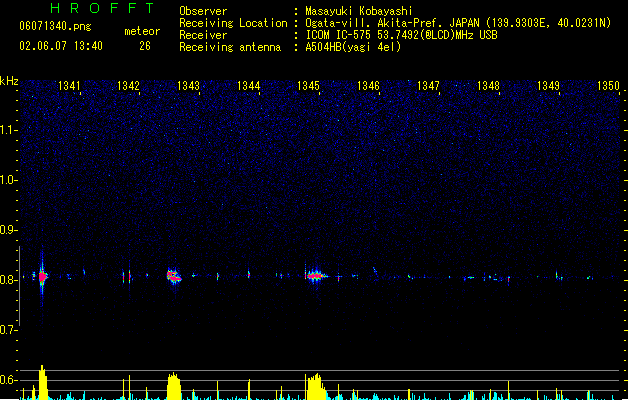Click the 1345 time axis marker
This screenshot has height=400, width=629.
coord(308,86)
